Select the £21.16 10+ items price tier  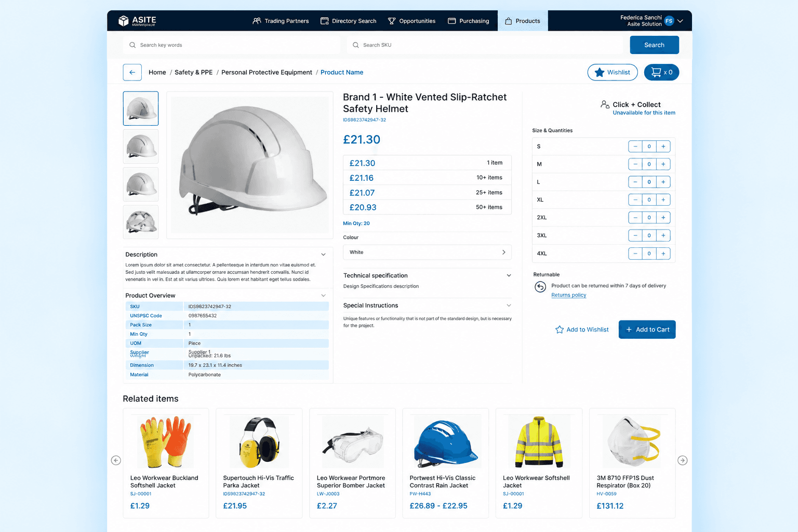pyautogui.click(x=427, y=178)
